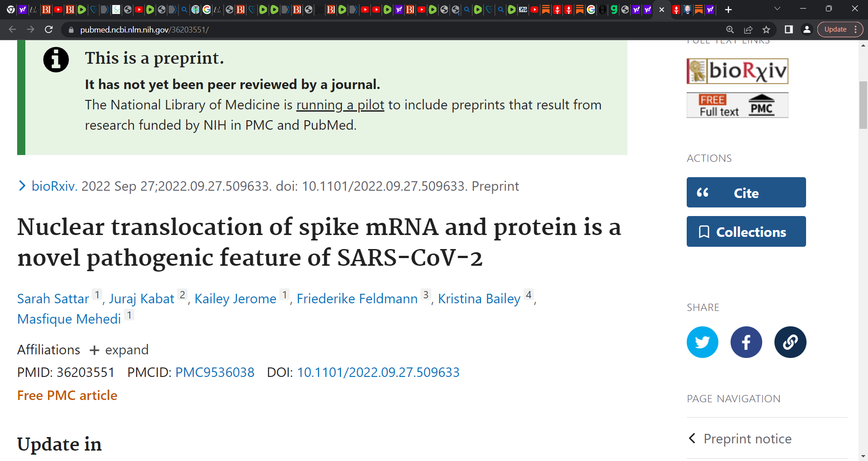Open a new browser tab

pyautogui.click(x=728, y=9)
